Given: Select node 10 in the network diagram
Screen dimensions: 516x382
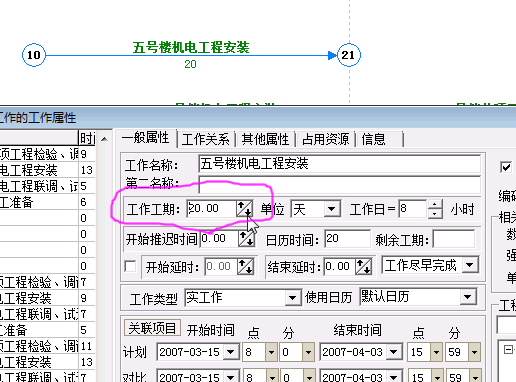Looking at the screenshot, I should (33, 55).
